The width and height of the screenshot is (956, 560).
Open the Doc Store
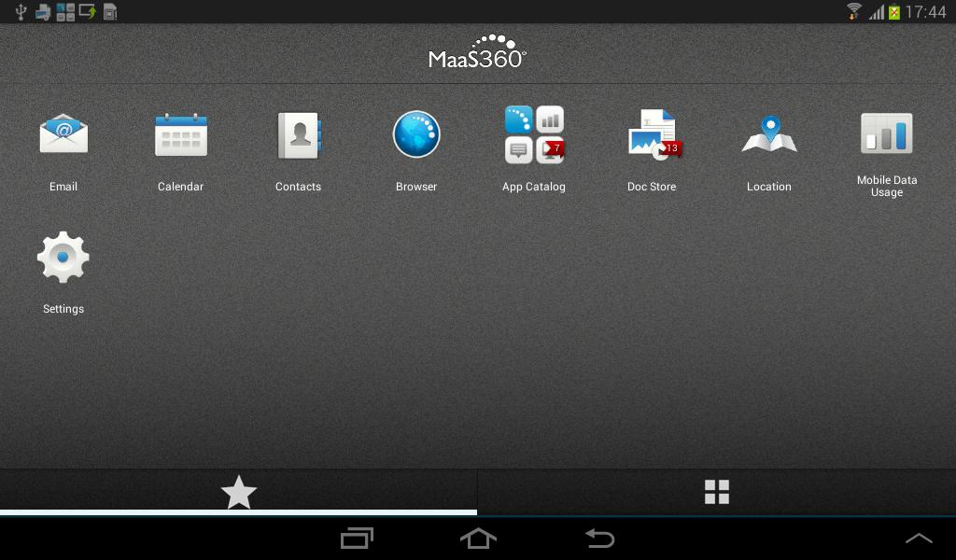click(x=651, y=133)
